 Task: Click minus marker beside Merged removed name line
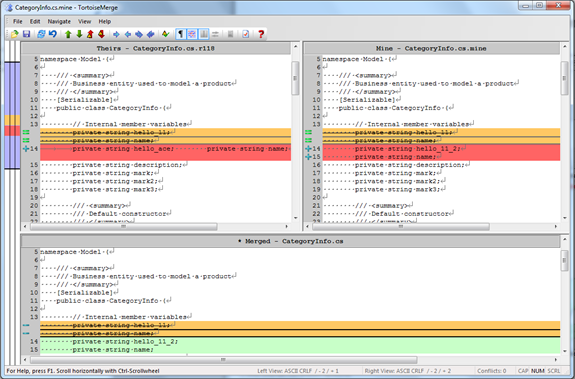point(26,333)
